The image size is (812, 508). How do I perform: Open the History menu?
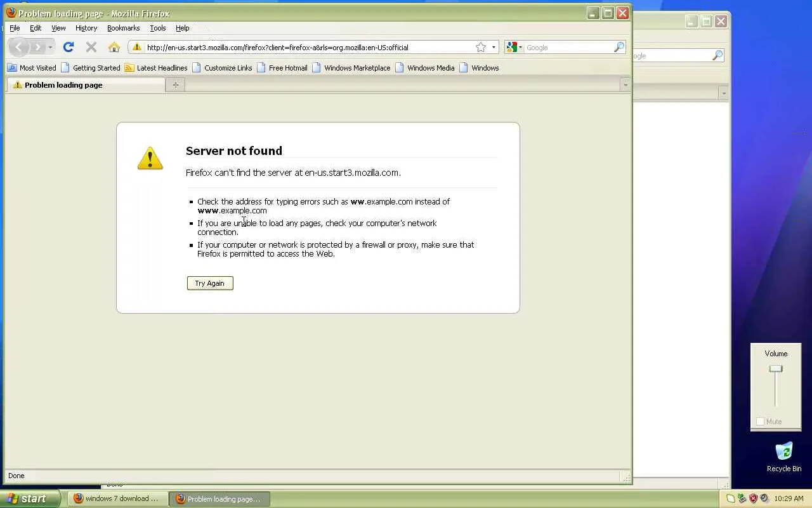tap(86, 28)
